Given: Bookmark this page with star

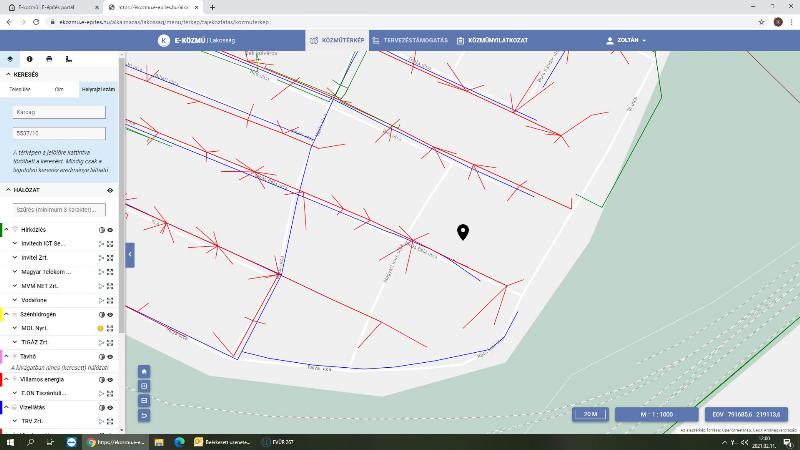Looking at the screenshot, I should point(761,22).
